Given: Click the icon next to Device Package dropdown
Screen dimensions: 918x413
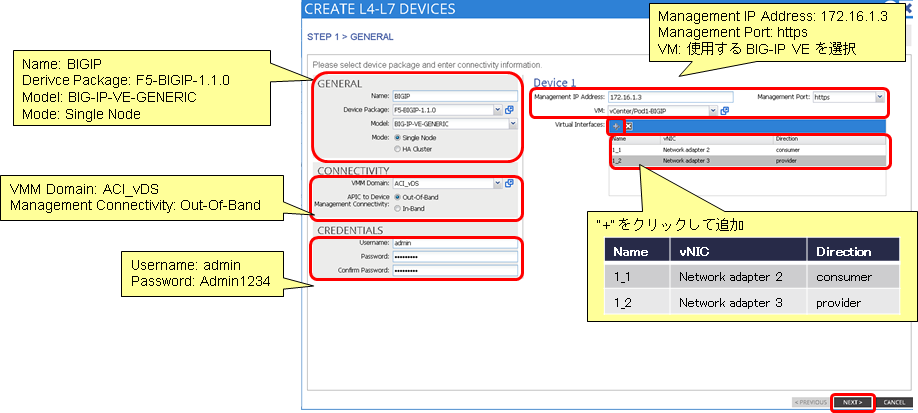Looking at the screenshot, I should (509, 110).
